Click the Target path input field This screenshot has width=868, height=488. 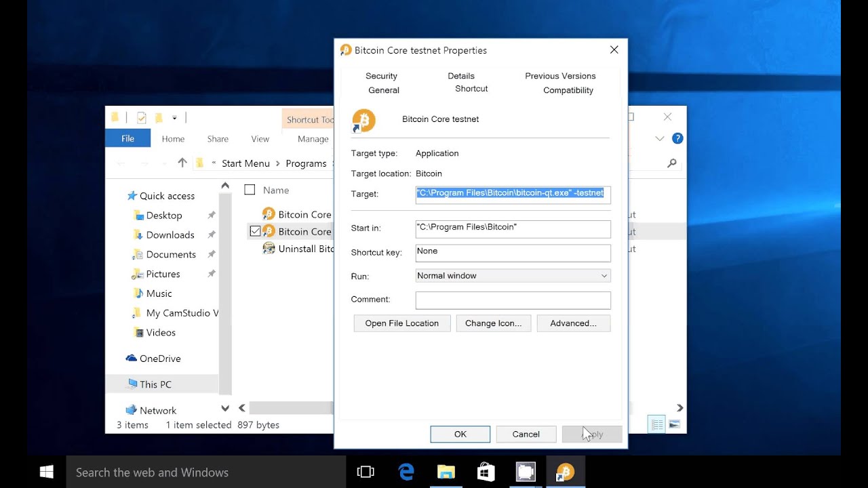[x=513, y=195]
